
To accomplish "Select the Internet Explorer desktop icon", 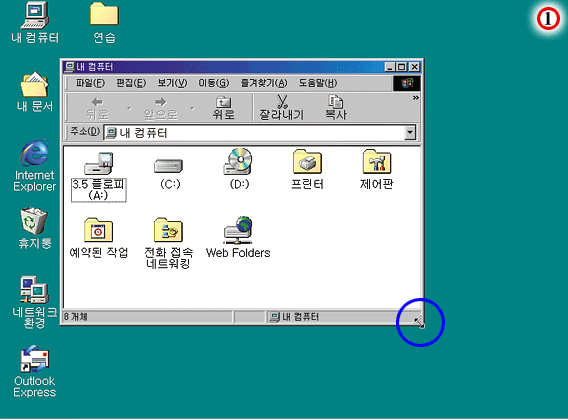I will (x=34, y=165).
